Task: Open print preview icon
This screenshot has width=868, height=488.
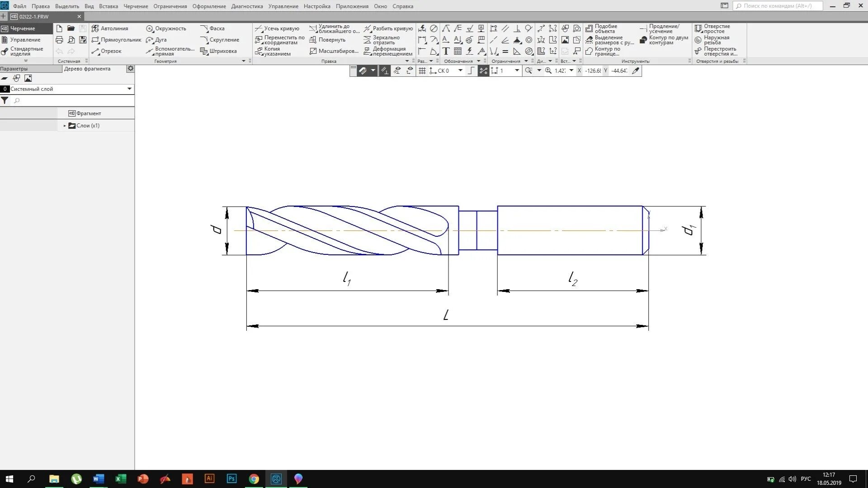Action: [71, 40]
